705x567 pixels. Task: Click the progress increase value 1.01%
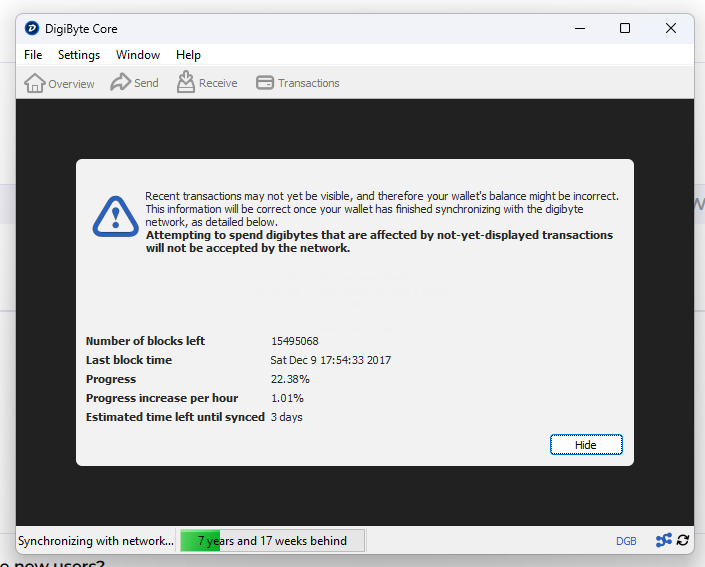pyautogui.click(x=287, y=398)
